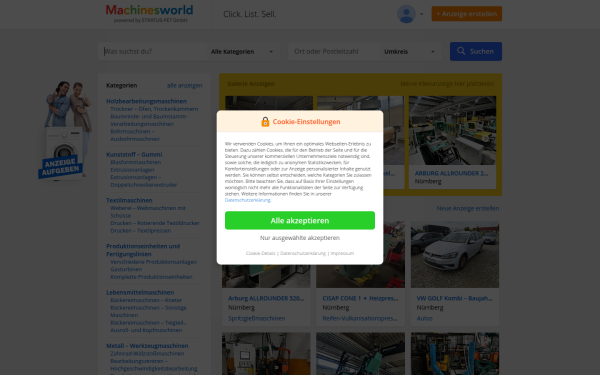
Task: Click the 'Anzeige aufgeben' washing machine banner
Action: pyautogui.click(x=65, y=130)
